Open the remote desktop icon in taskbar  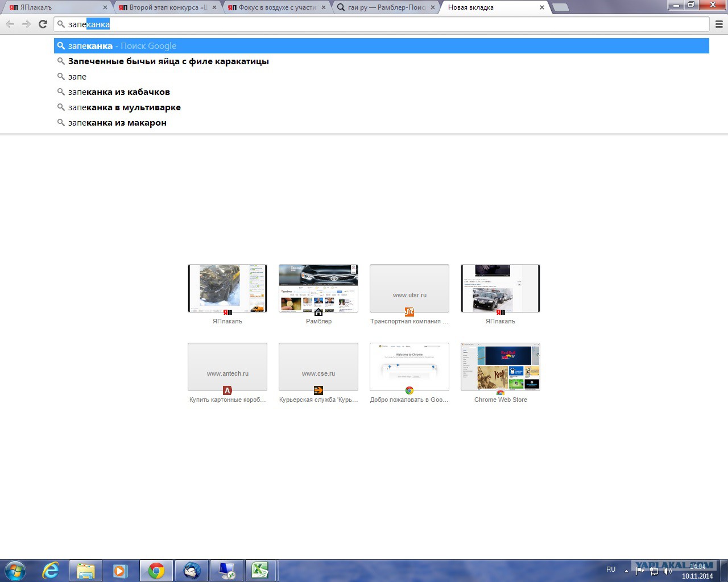[x=227, y=571]
